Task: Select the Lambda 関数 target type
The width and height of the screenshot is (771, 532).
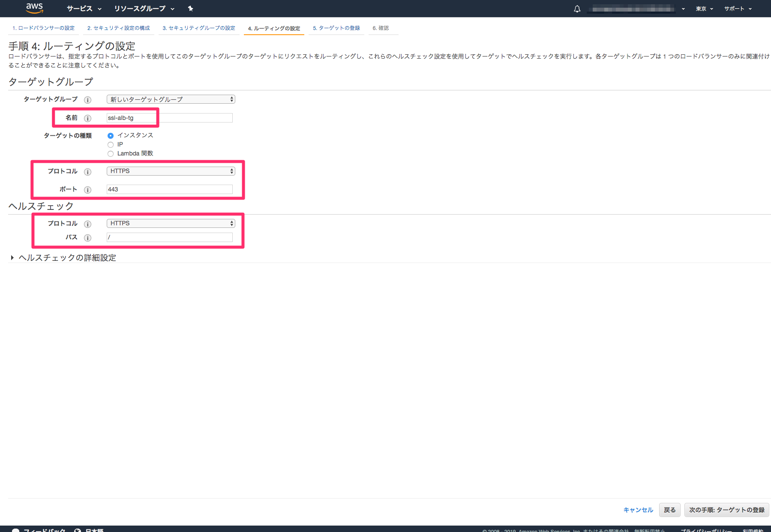Action: tap(111, 153)
